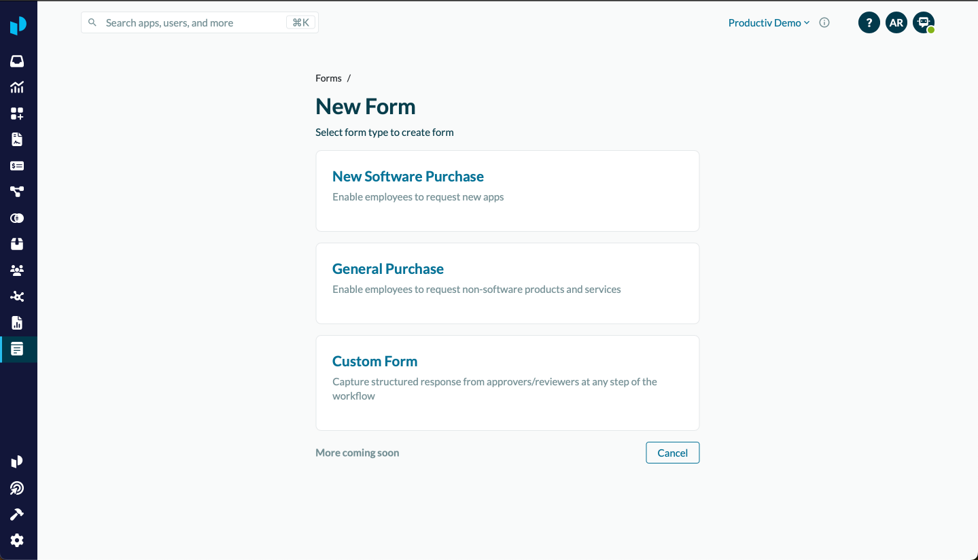
Task: Open the workflow nodes sidebar icon
Action: (x=17, y=192)
